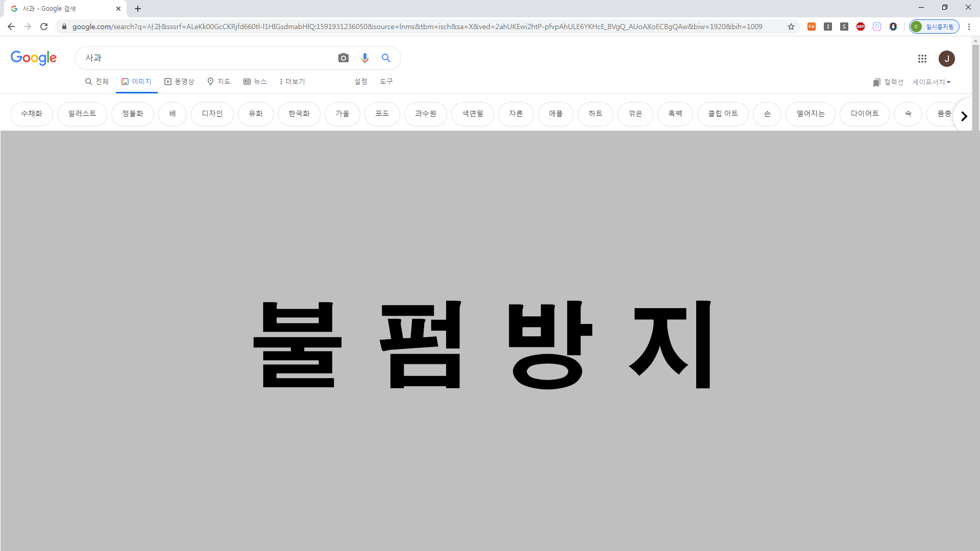Expand the 더보기 menu
Viewport: 980px width, 551px height.
(292, 82)
